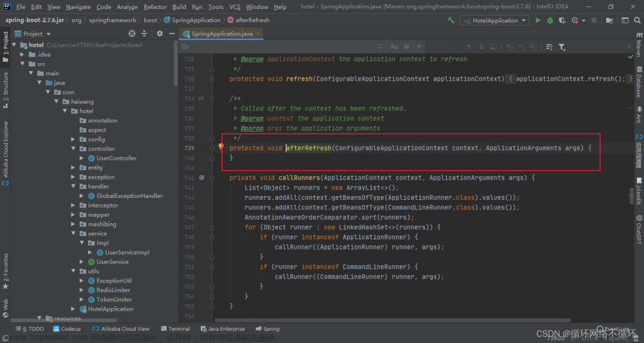Open the Project view dropdown
644x343 pixels.
32,34
